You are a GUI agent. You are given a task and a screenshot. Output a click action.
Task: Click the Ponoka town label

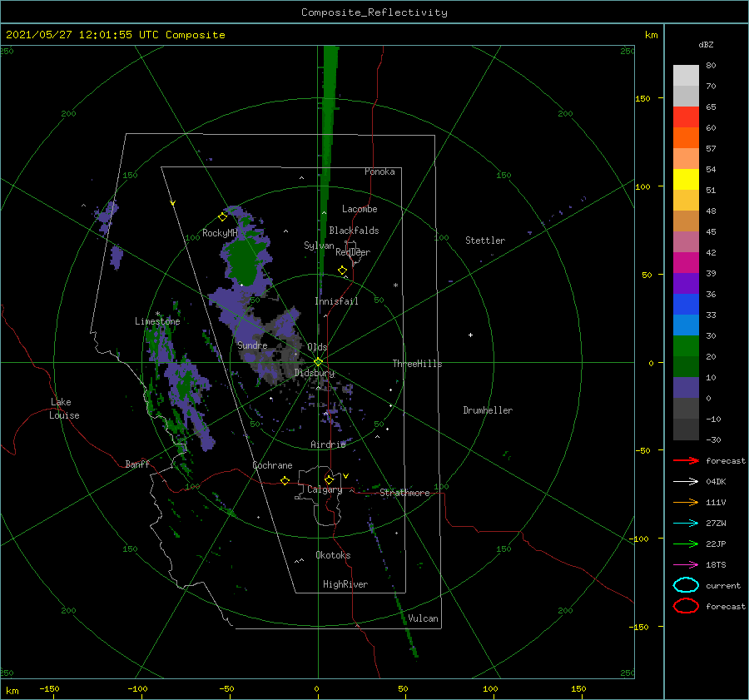(379, 171)
